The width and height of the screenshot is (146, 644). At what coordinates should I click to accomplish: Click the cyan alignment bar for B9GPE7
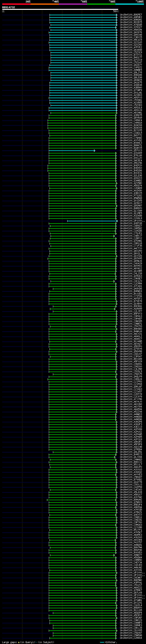pyautogui.click(x=83, y=15)
